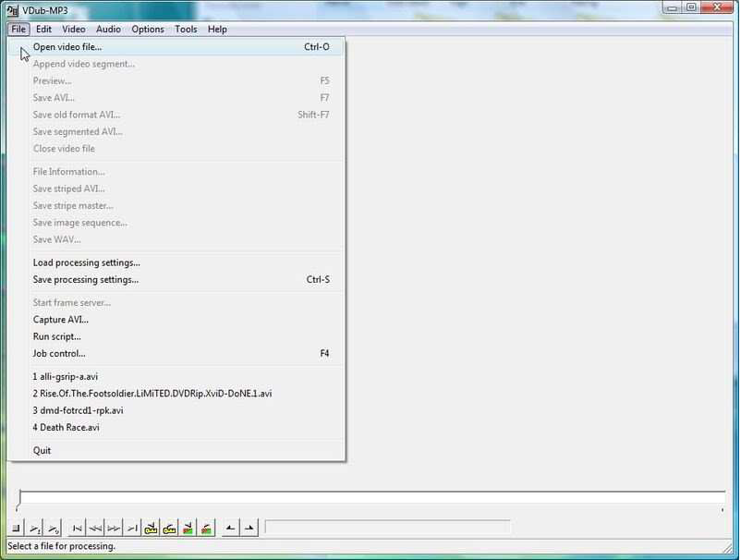
Task: Select Save old format AVI...
Action: [176, 115]
